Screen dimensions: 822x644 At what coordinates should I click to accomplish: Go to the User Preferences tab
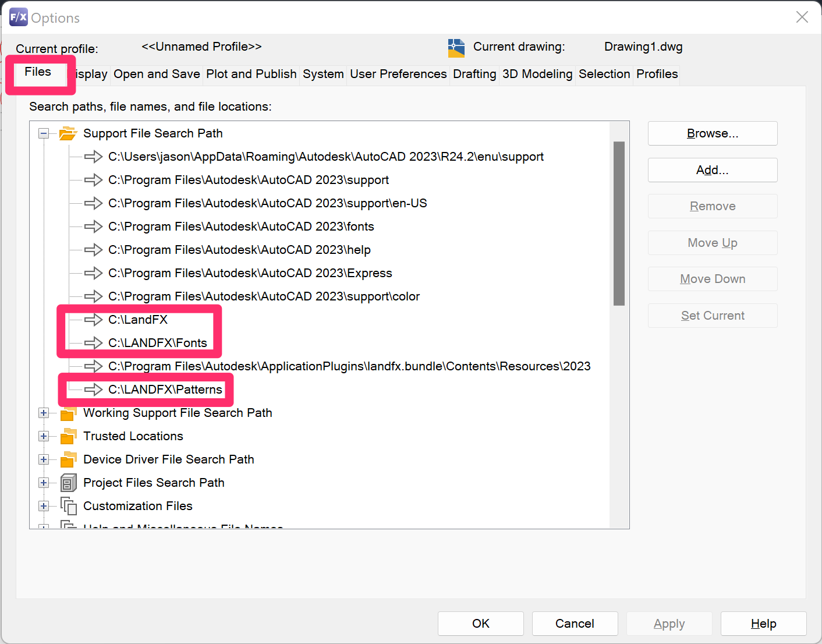coord(398,74)
